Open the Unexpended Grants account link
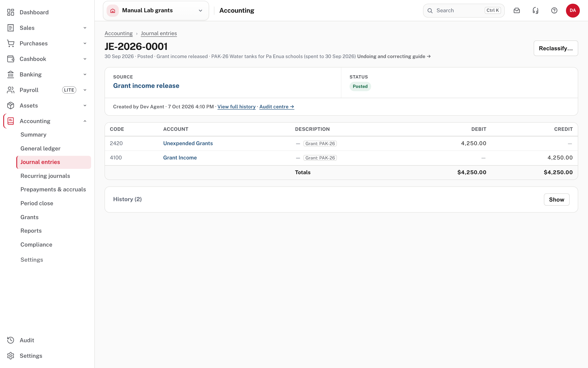This screenshot has height=368, width=588. coord(188,143)
